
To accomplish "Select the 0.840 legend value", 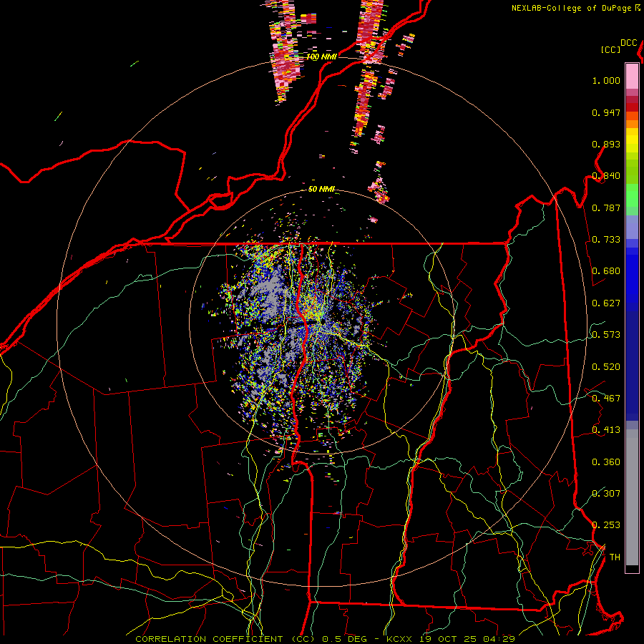I will click(606, 176).
